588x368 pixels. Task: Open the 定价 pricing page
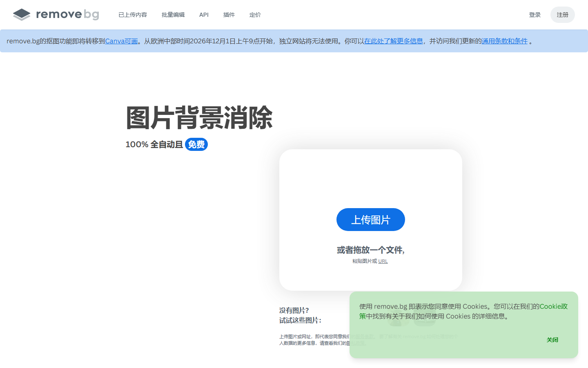(255, 15)
